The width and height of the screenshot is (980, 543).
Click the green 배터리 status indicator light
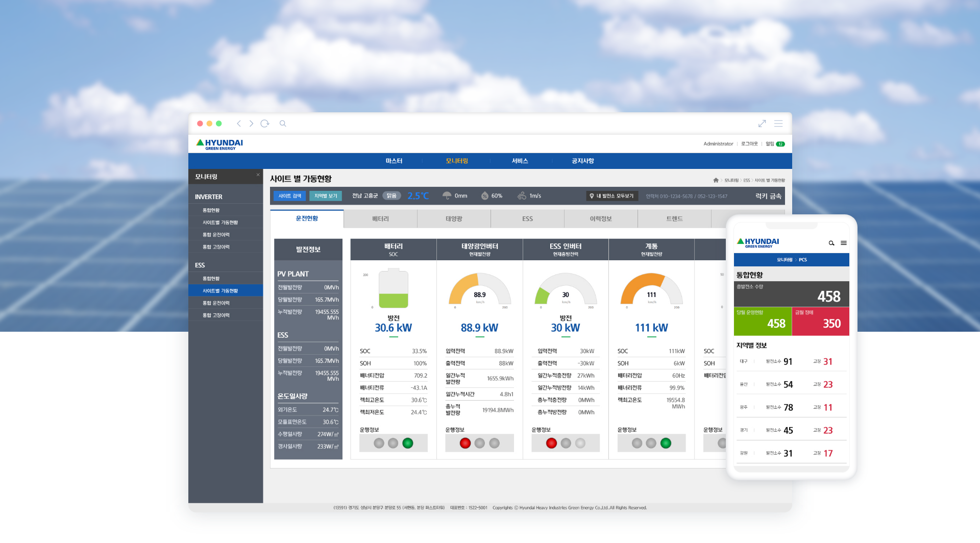pos(407,443)
